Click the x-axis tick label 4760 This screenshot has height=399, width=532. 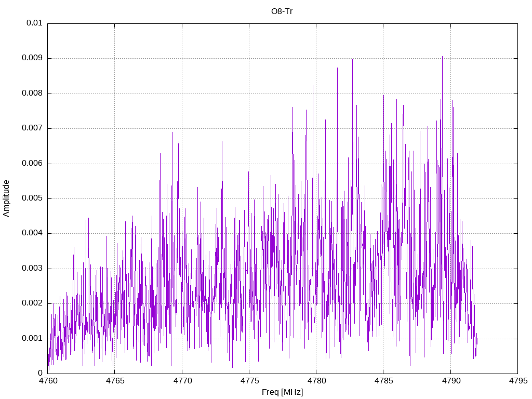[x=48, y=381]
